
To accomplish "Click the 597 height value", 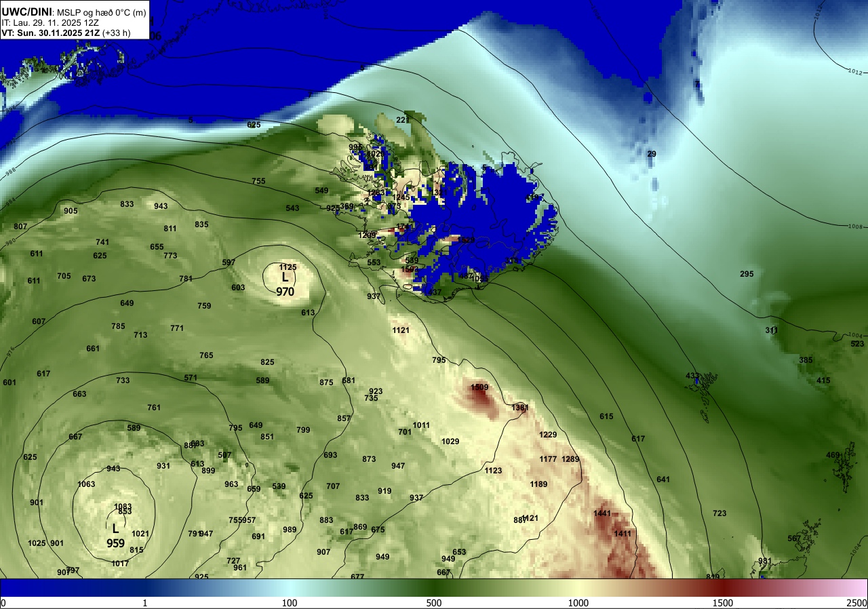I will point(229,262).
